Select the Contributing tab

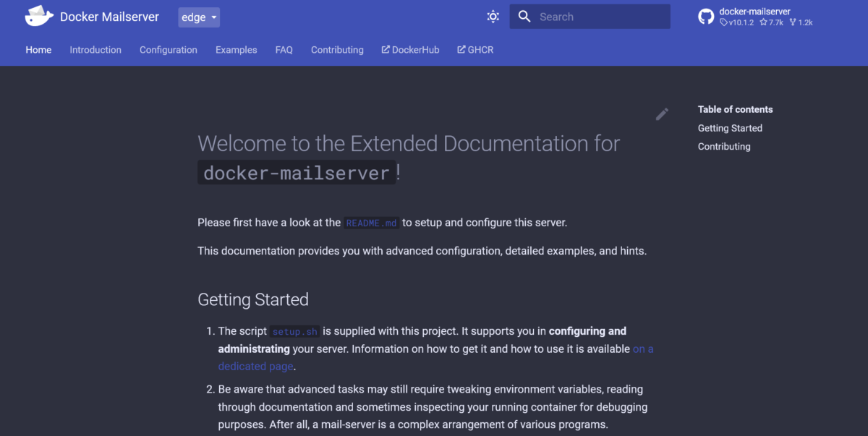[x=337, y=50]
